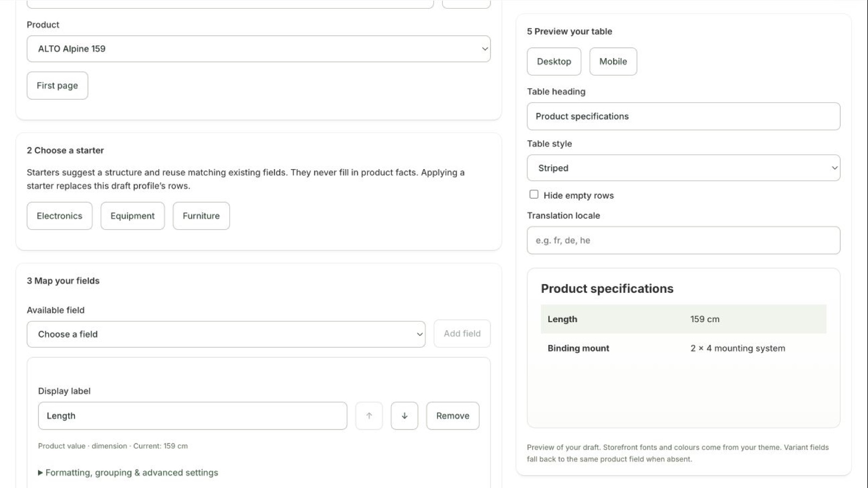868x488 pixels.
Task: Move the Length row down
Action: [x=404, y=416]
